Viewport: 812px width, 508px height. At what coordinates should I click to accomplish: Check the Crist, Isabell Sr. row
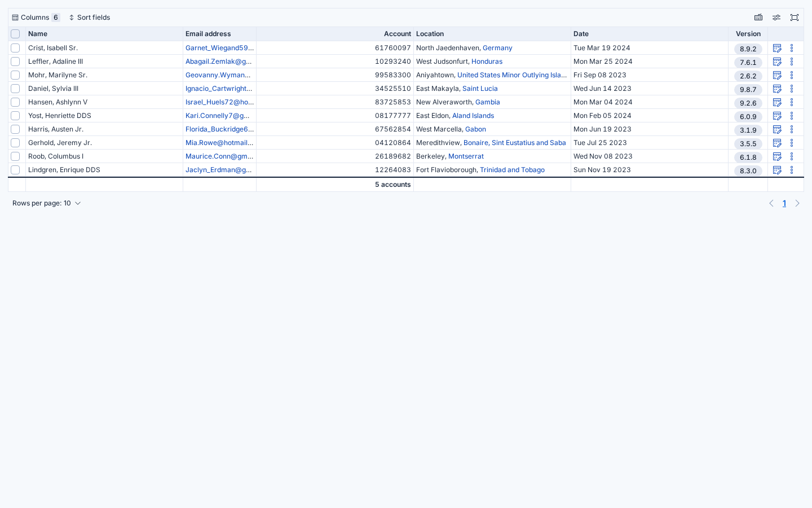coord(15,48)
